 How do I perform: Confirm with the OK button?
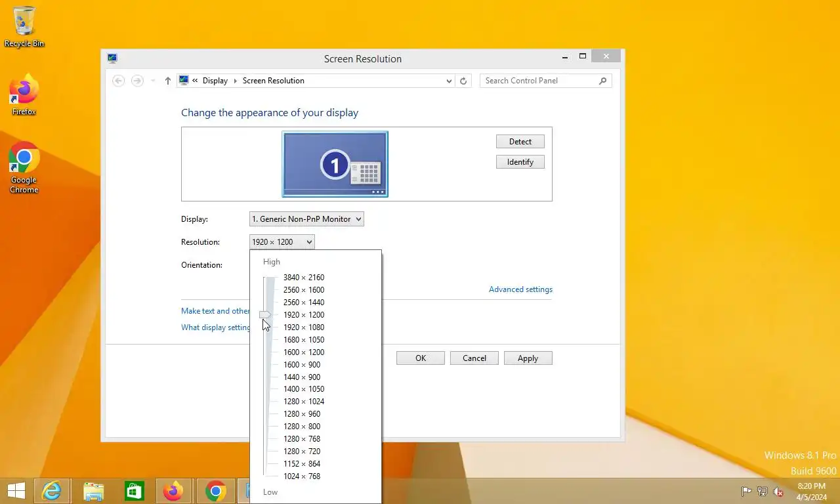click(x=421, y=358)
